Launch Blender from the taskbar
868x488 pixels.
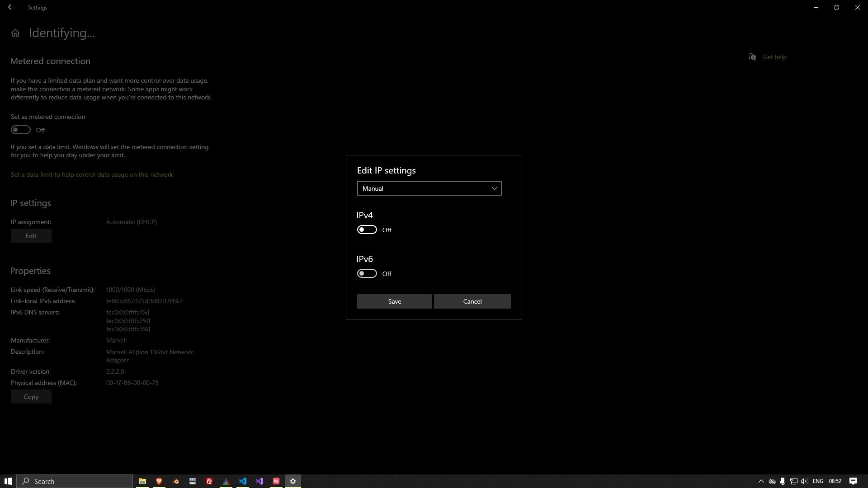click(176, 481)
